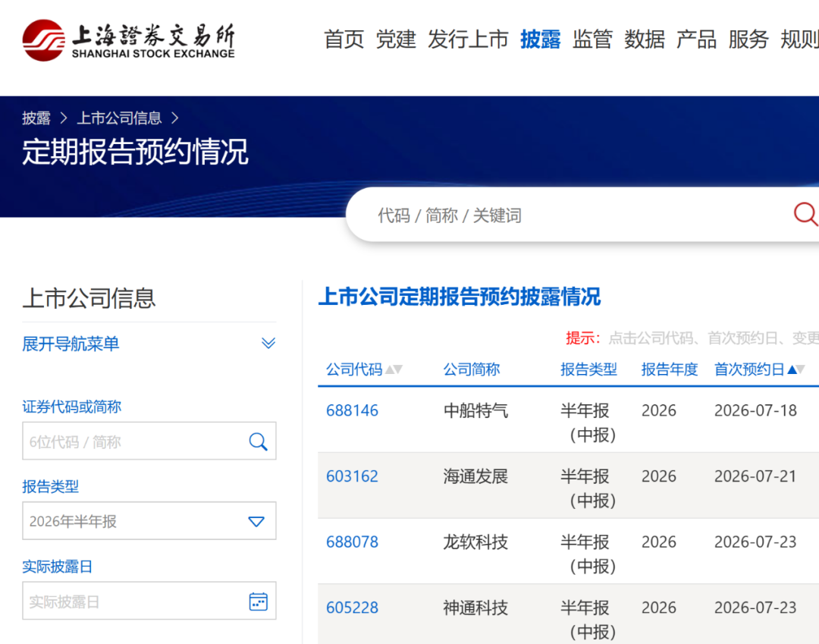The height and width of the screenshot is (644, 819).
Task: Click the 上市公司信息 breadcrumb link
Action: (x=119, y=118)
